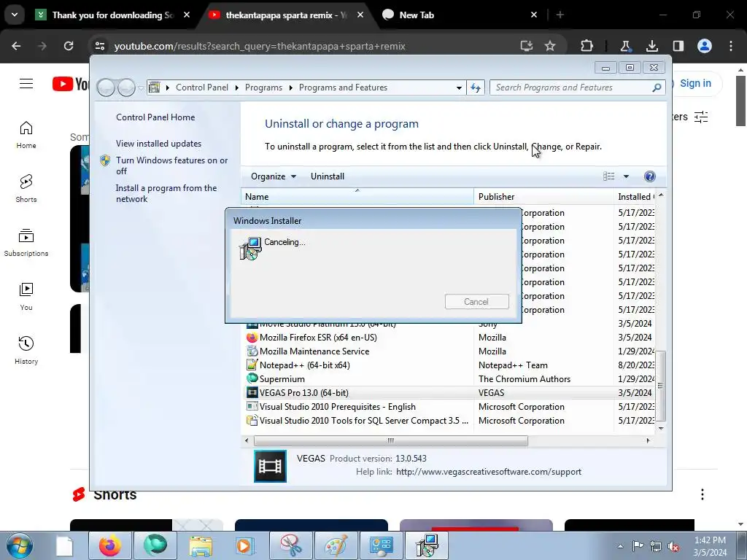
Task: Click Install a program from the network
Action: (166, 193)
